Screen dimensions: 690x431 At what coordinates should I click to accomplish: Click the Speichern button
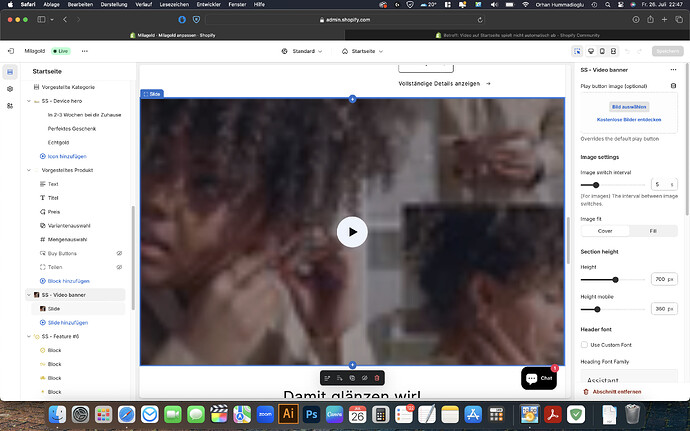click(668, 52)
